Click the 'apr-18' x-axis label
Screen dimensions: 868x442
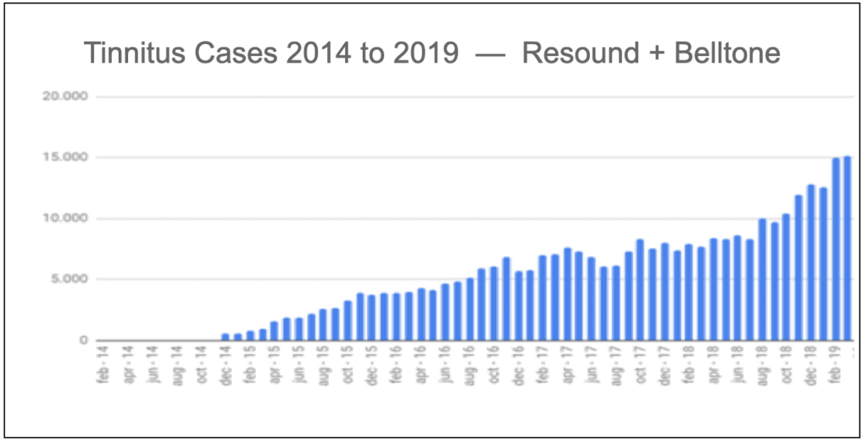pyautogui.click(x=715, y=365)
